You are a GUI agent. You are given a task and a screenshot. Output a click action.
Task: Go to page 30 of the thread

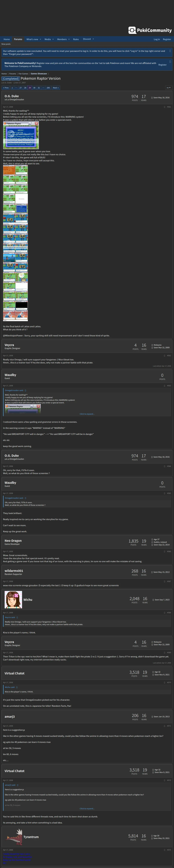tap(34, 88)
